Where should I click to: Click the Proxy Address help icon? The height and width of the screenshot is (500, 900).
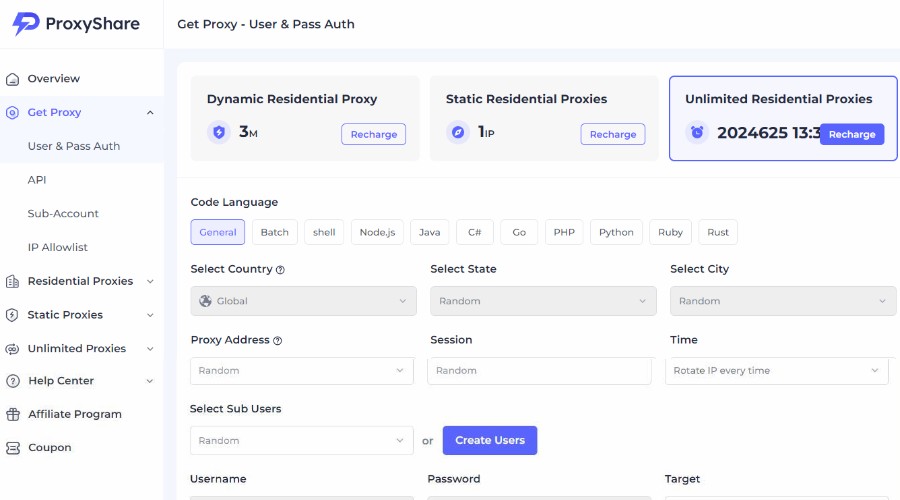pyautogui.click(x=277, y=340)
